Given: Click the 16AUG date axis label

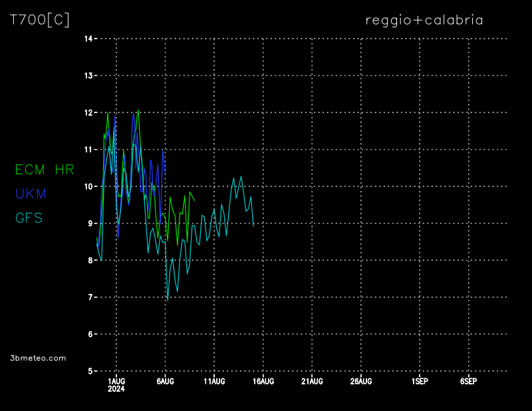Looking at the screenshot, I should (x=263, y=381).
